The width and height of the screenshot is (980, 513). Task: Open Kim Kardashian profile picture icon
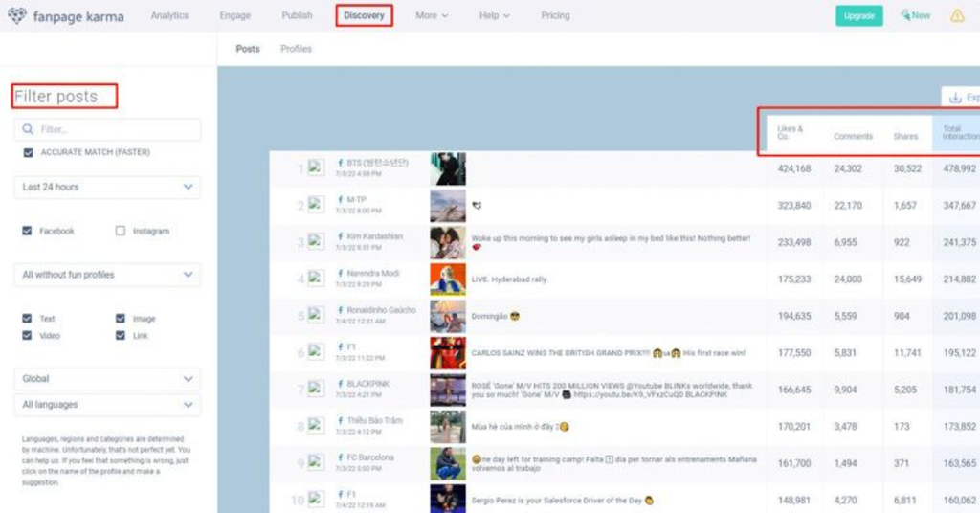click(316, 241)
